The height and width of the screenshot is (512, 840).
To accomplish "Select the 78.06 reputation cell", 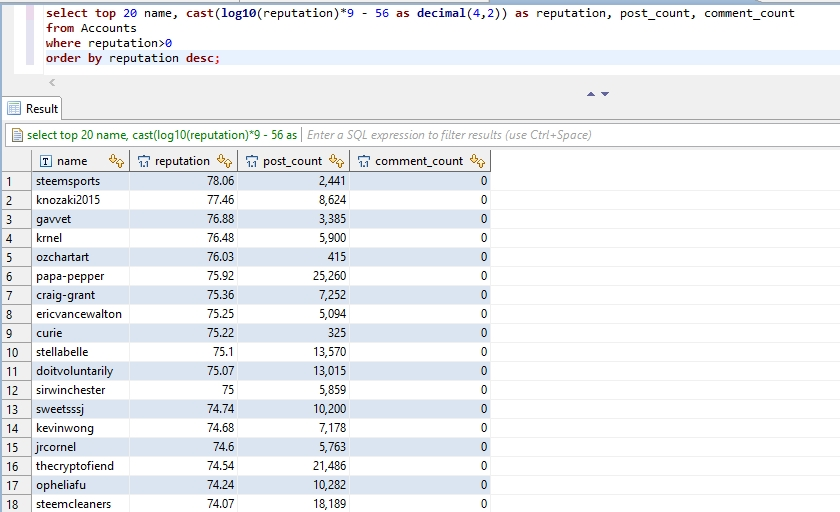I will point(220,181).
